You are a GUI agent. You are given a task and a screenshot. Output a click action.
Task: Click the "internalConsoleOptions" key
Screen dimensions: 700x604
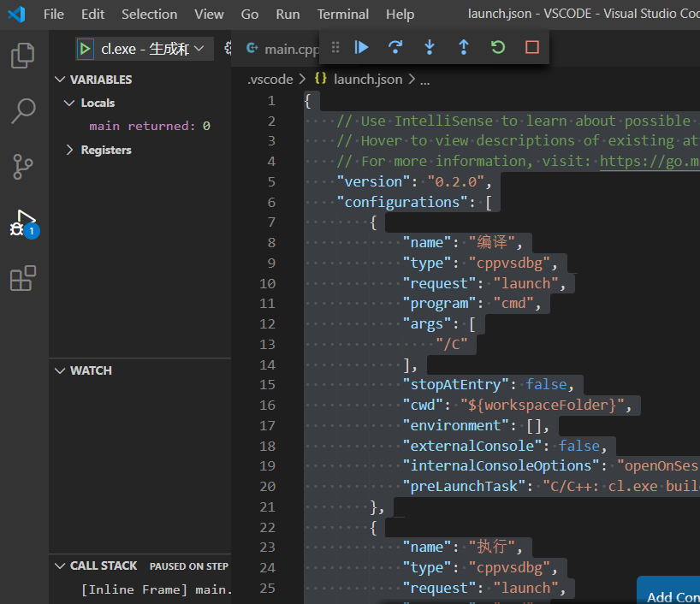click(x=501, y=466)
